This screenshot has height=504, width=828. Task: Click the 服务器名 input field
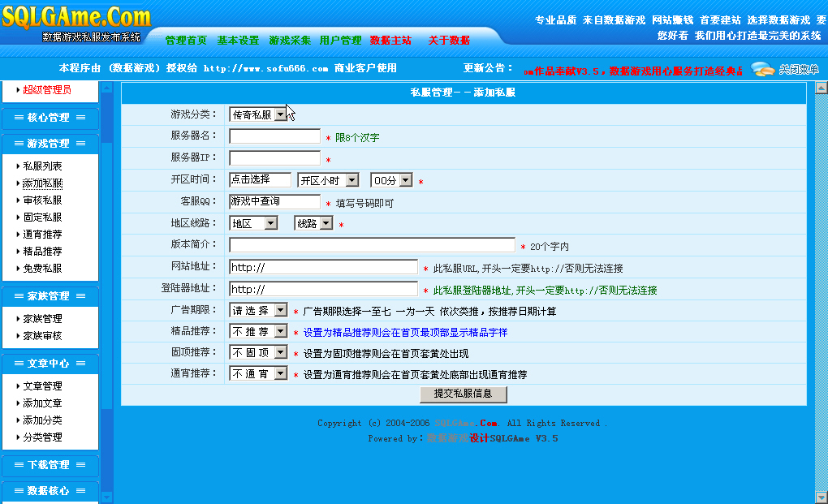point(275,136)
